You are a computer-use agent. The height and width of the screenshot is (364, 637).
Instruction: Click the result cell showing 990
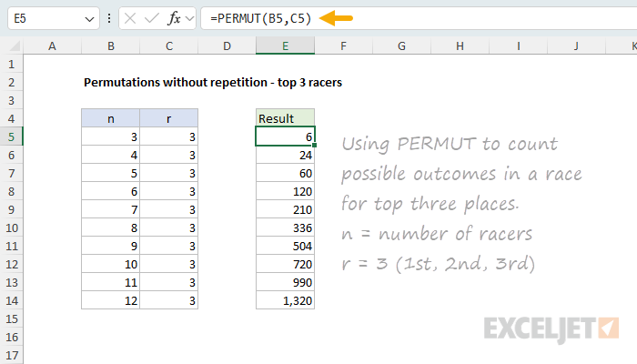(285, 282)
